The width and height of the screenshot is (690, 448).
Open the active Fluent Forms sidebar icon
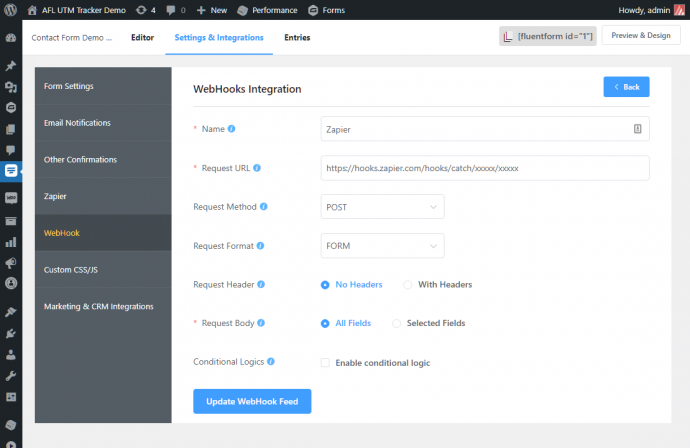click(11, 170)
